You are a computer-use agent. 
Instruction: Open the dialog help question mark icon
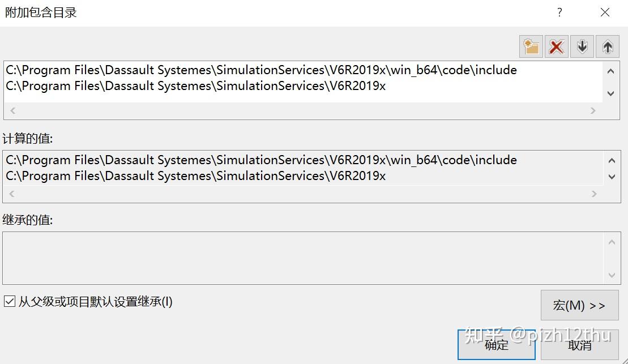[559, 12]
